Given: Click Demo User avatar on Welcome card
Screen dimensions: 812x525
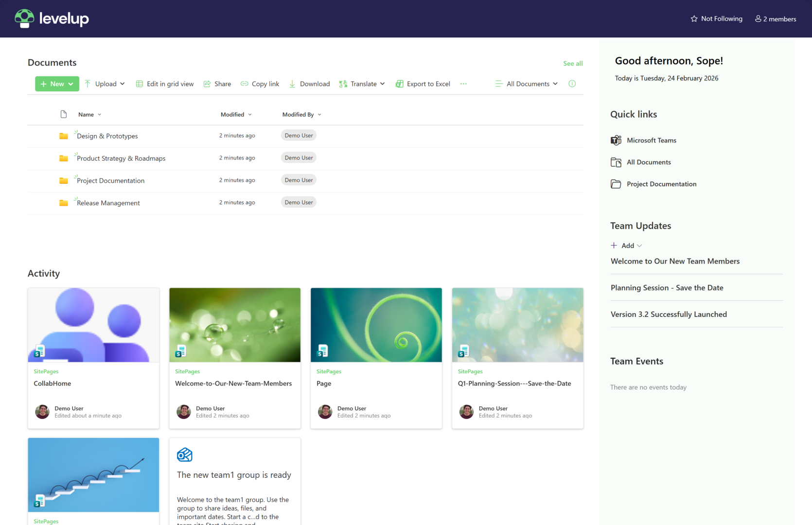Looking at the screenshot, I should coord(184,412).
